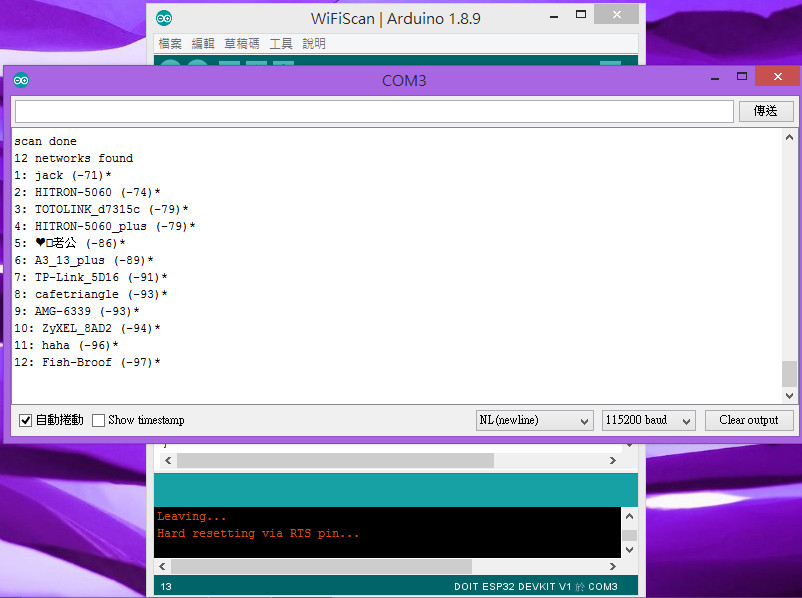Maximize the COM3 serial monitor window

[742, 76]
